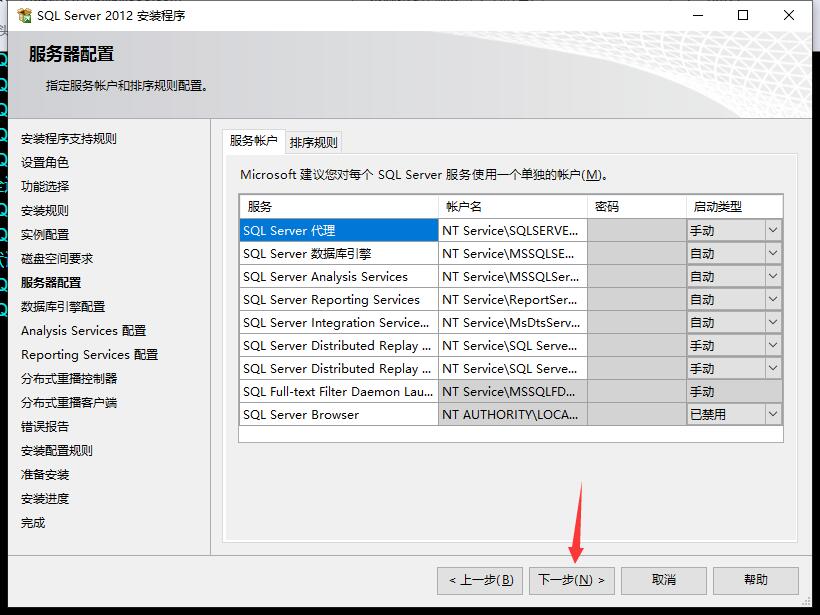The image size is (820, 615).
Task: Open help with the 帮助 button
Action: tap(756, 580)
